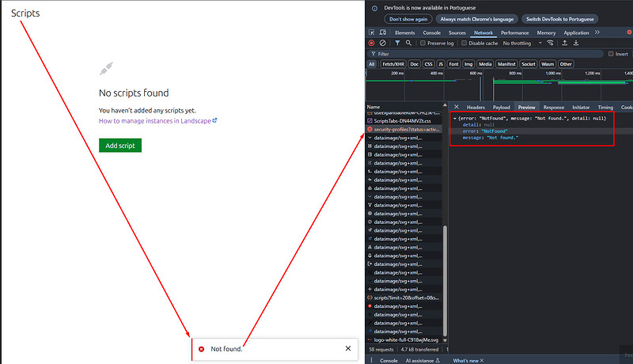Open the Response tab
Viewport: 633px width, 364px height.
[x=553, y=107]
